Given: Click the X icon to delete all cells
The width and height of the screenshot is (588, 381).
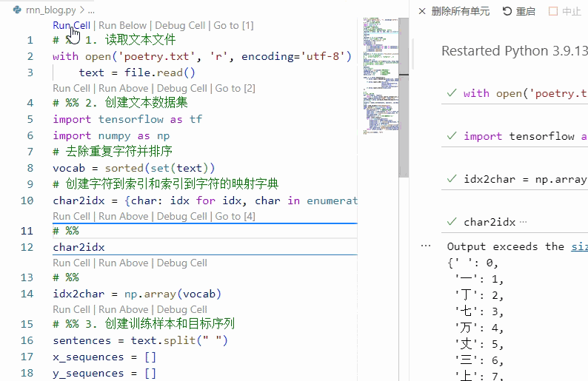Looking at the screenshot, I should pyautogui.click(x=422, y=11).
